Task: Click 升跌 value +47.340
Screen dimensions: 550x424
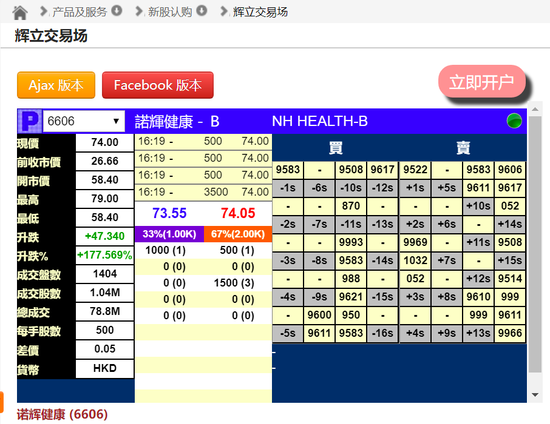Action: 105,236
